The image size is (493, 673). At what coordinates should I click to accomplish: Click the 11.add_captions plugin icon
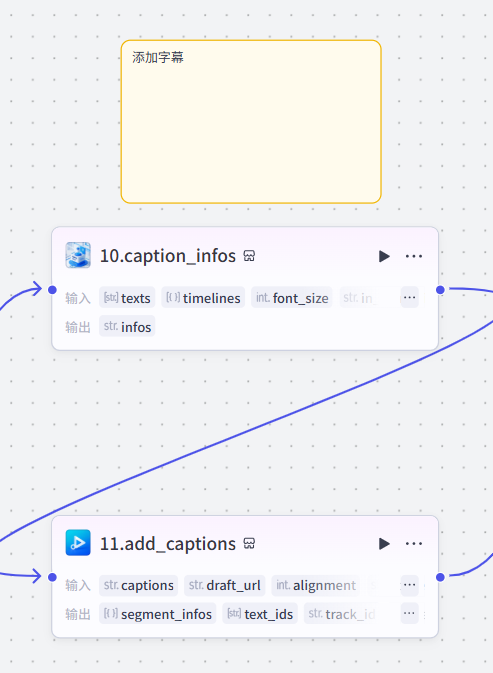pos(78,543)
